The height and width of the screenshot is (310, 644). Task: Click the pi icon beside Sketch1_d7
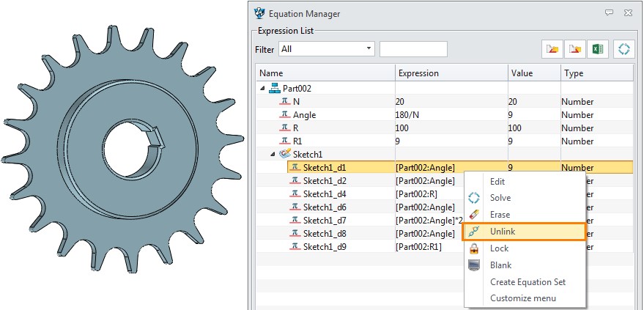[295, 220]
